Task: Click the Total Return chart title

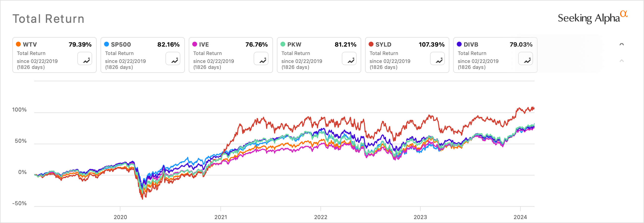Action: point(49,19)
